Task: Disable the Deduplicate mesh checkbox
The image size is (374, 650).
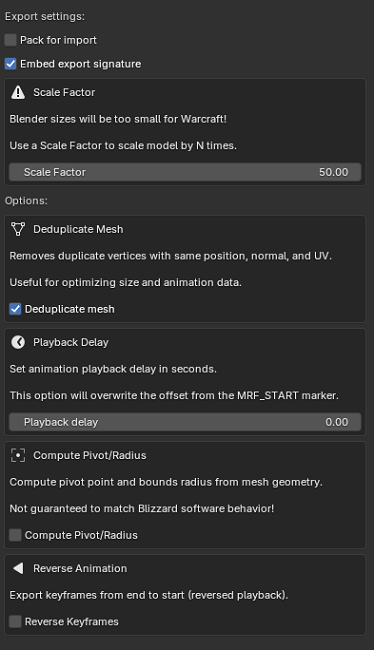Action: (x=15, y=309)
